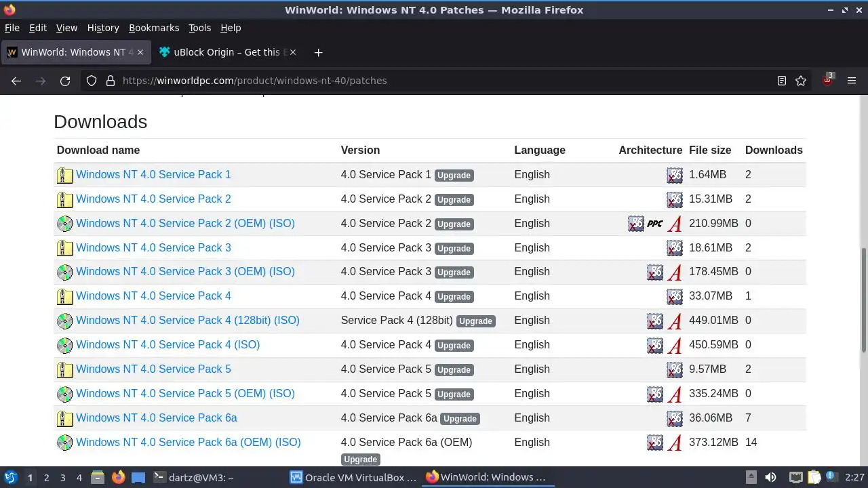
Task: Open the tracking protection shield icon
Action: (92, 81)
